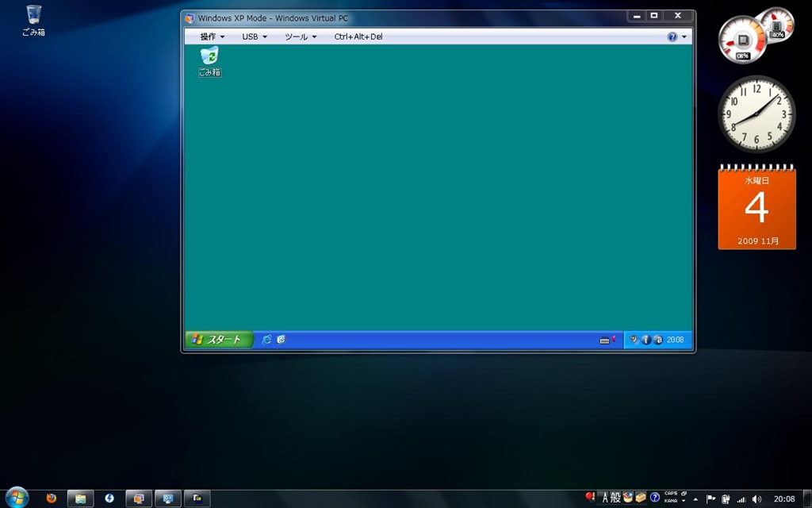
Task: Open the Windows 7 Start orb
Action: tap(16, 498)
